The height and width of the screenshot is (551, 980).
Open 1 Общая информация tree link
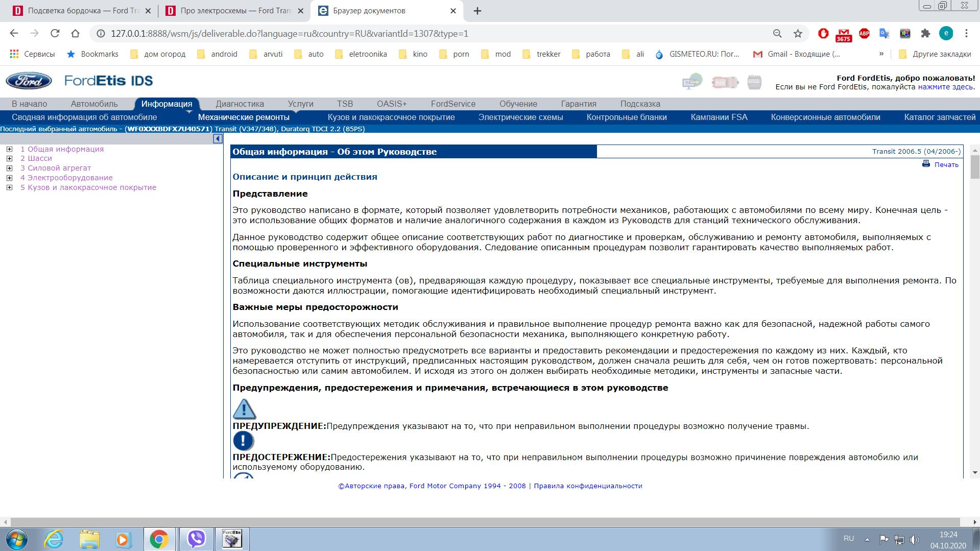(x=62, y=149)
